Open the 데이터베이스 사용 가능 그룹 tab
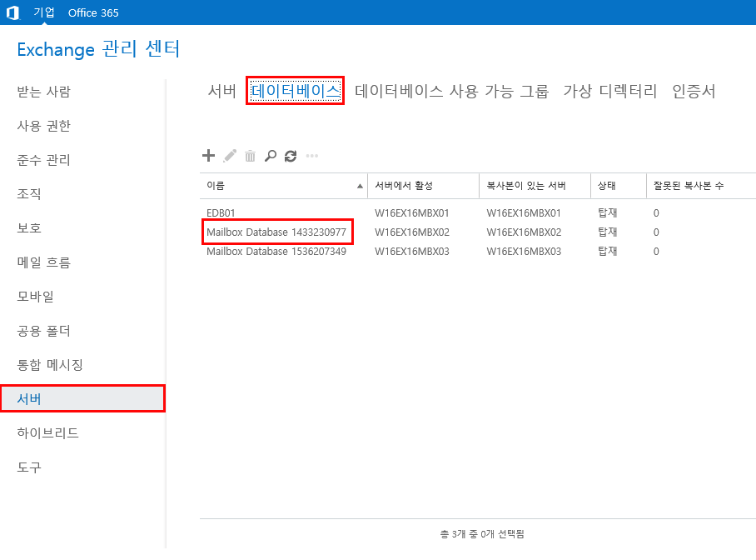Viewport: 756px width, 560px height. 452,91
